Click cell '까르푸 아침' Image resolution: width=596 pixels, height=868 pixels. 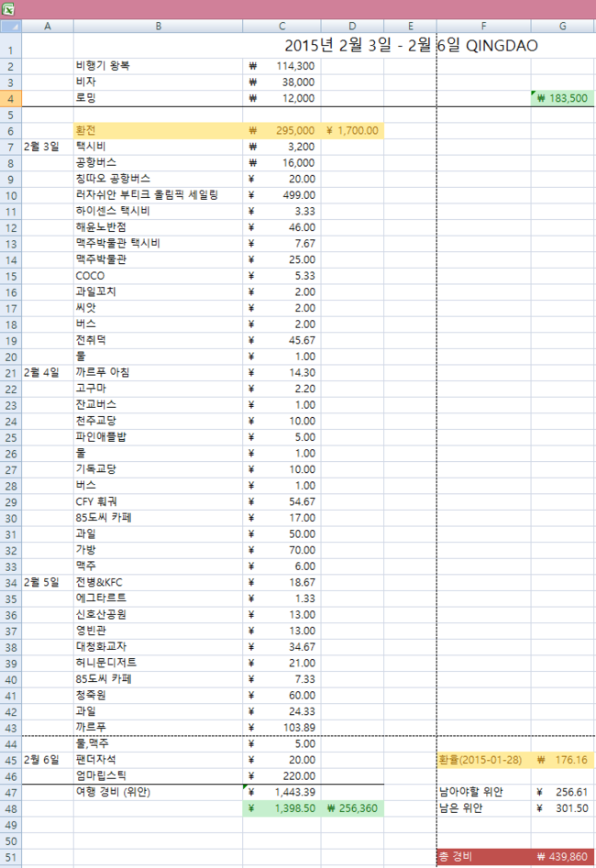tap(158, 372)
